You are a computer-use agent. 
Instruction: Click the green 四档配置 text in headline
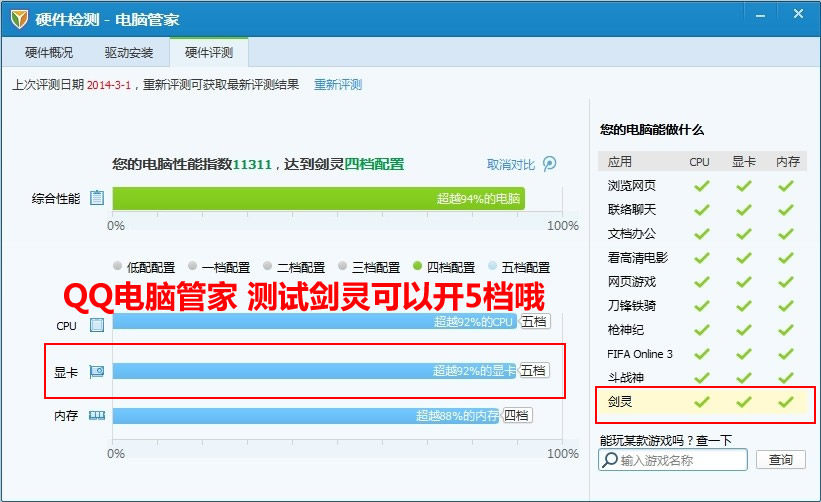tap(374, 164)
